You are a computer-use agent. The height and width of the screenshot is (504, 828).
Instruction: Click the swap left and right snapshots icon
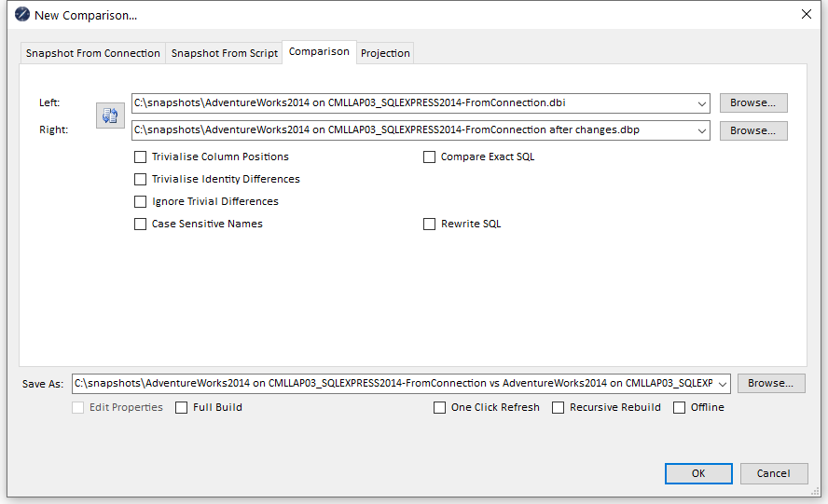point(110,116)
